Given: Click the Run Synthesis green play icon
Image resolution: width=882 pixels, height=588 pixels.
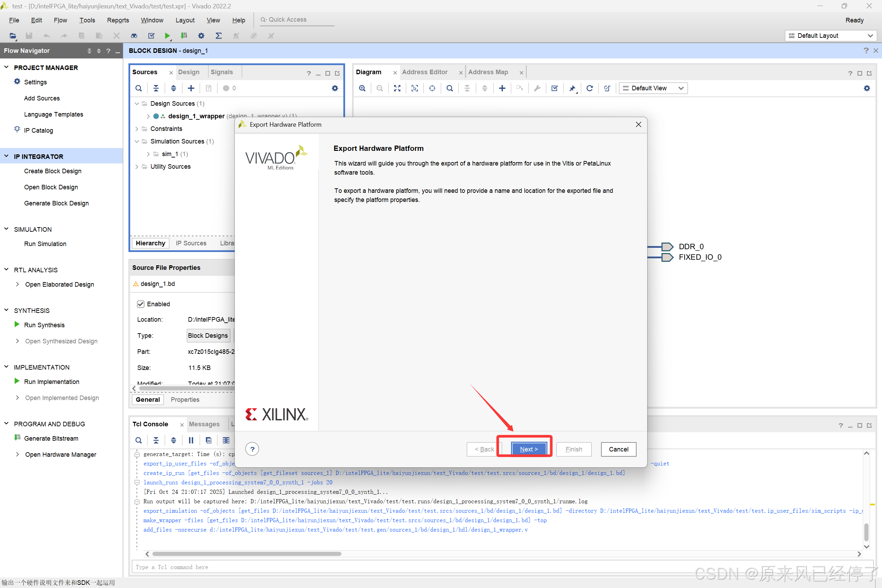Looking at the screenshot, I should tap(17, 324).
